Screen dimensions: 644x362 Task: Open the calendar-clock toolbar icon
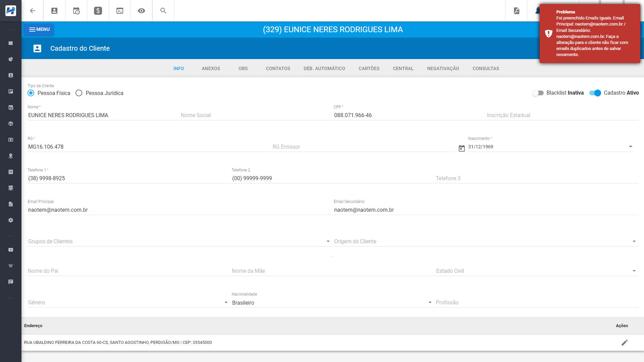(76, 11)
